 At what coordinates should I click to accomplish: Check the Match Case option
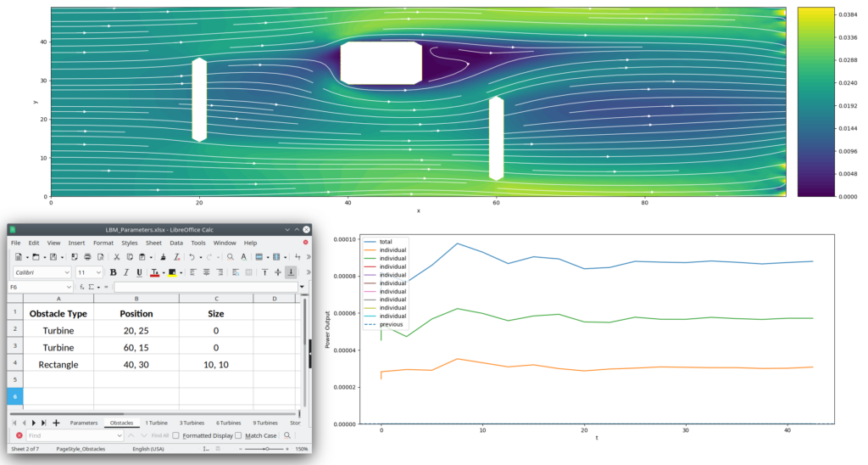tap(239, 435)
